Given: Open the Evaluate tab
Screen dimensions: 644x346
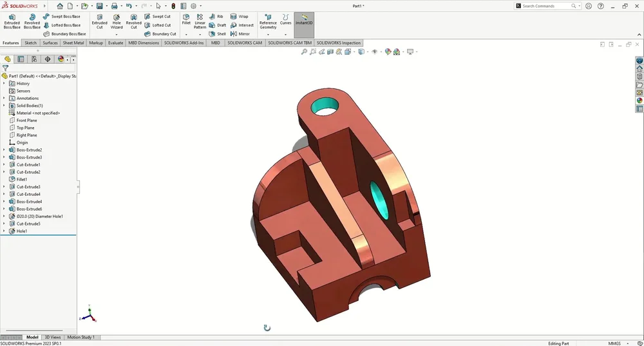Looking at the screenshot, I should pyautogui.click(x=115, y=43).
